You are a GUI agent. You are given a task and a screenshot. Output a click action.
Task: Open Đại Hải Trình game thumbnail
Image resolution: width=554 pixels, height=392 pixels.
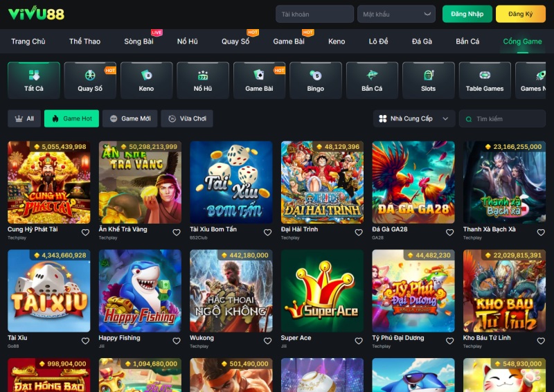tap(322, 182)
